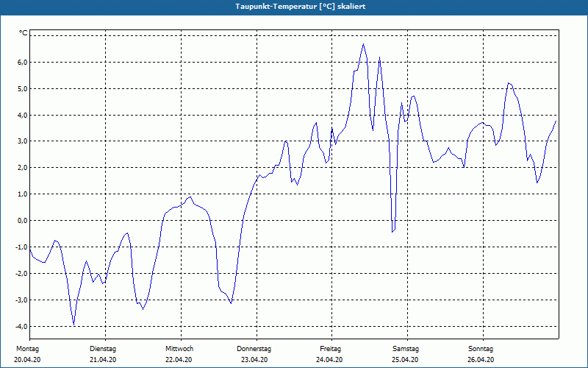Select the 4,0 y-axis label
The height and width of the screenshot is (368, 588).
tap(23, 116)
